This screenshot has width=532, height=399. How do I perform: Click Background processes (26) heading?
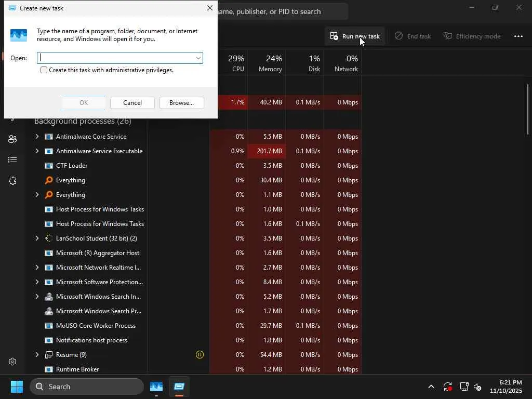click(83, 121)
